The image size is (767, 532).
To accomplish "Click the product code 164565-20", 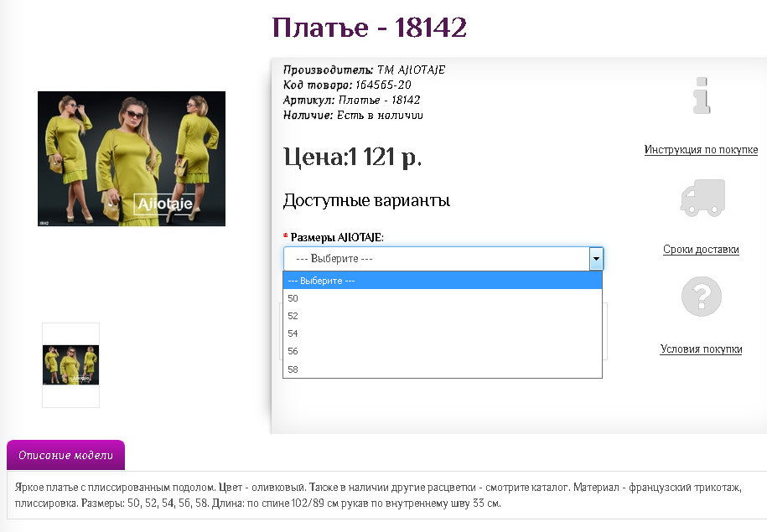I will [384, 85].
